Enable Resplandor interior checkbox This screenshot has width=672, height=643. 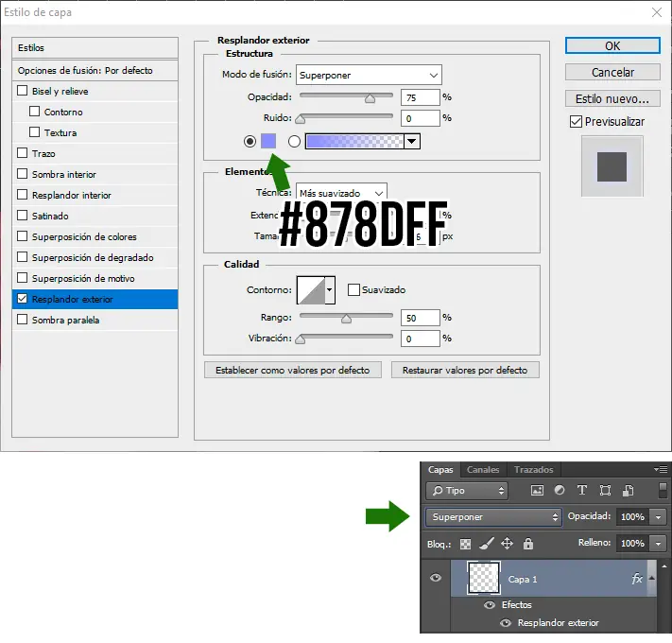(23, 194)
